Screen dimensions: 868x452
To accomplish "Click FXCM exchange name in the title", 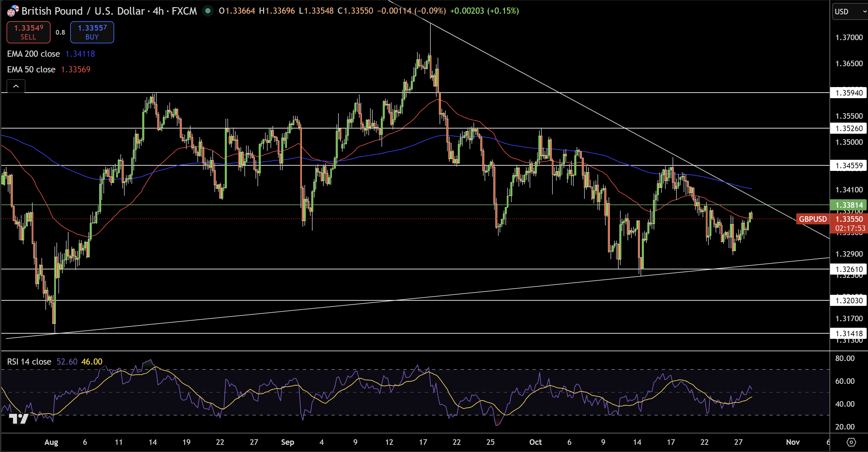I will coord(185,11).
